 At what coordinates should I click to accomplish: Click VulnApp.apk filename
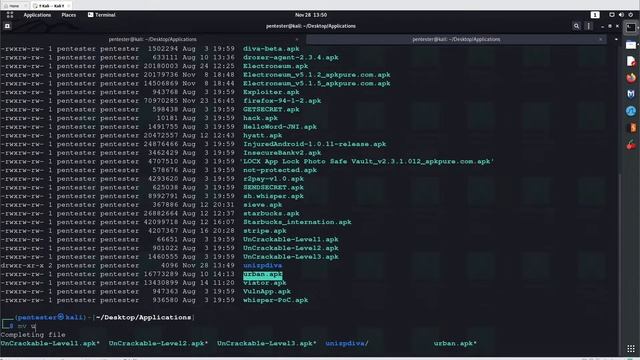[x=267, y=291]
